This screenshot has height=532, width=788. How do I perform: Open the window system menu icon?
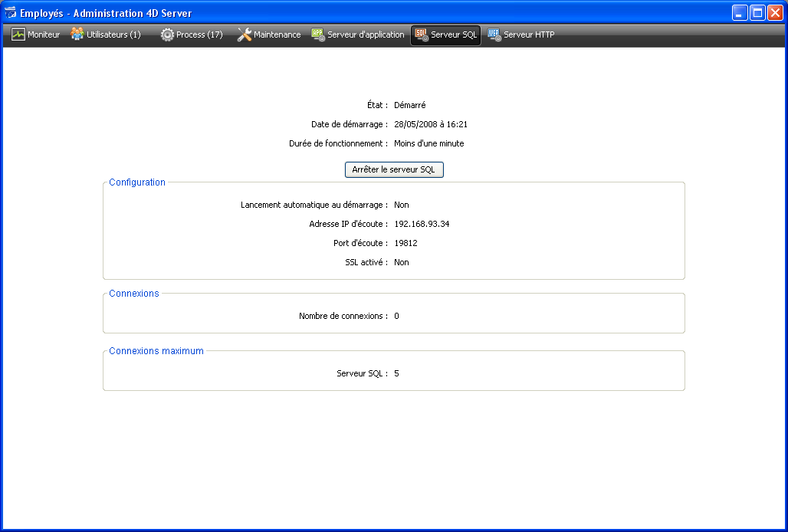click(x=11, y=13)
